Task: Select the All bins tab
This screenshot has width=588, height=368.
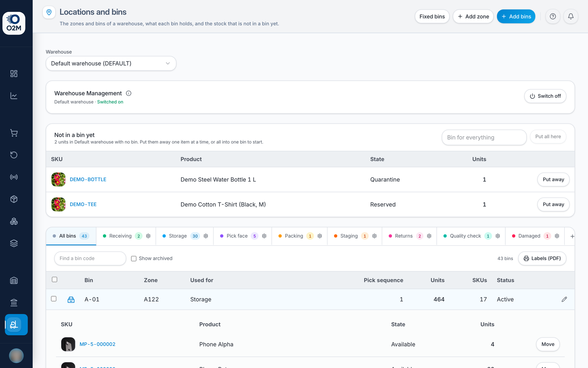Action: pyautogui.click(x=71, y=236)
